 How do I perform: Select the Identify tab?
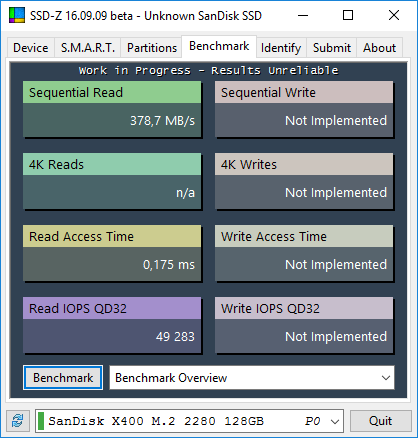[281, 48]
